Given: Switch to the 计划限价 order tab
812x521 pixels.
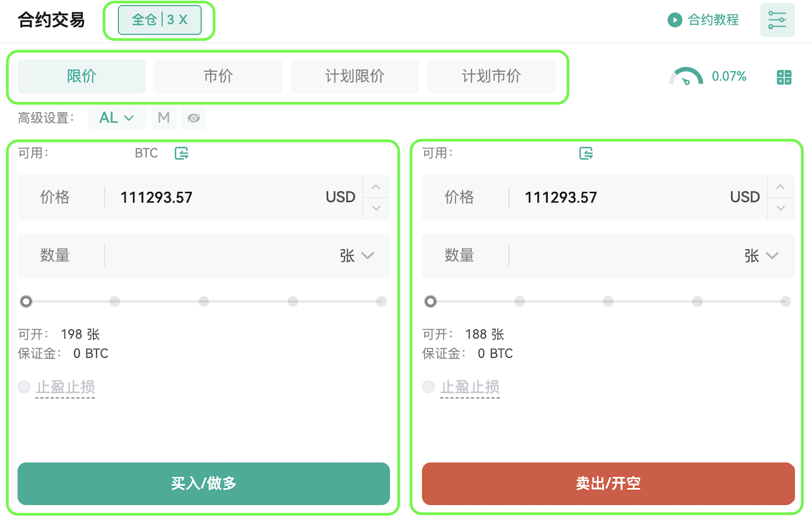Looking at the screenshot, I should [x=354, y=76].
